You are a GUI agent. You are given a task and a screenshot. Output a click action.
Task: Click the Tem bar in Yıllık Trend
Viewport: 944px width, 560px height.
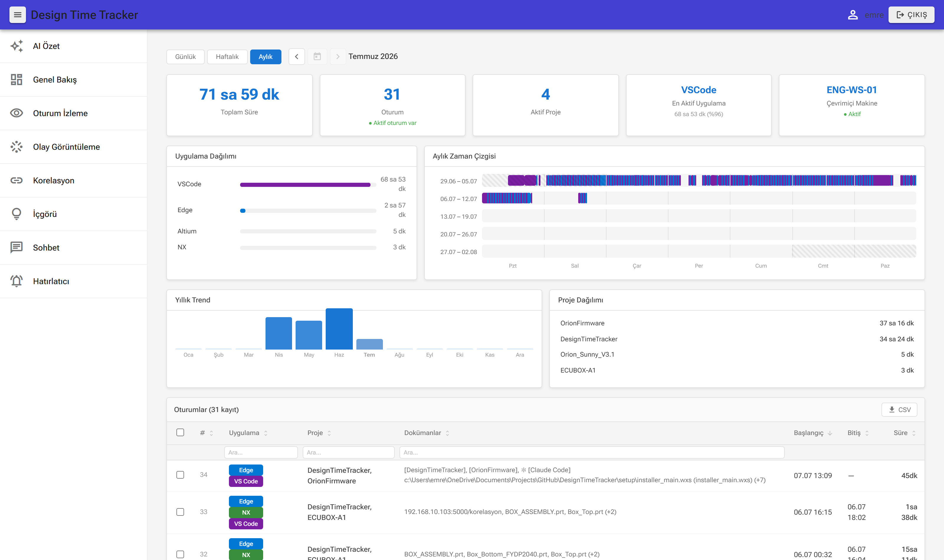pos(369,344)
